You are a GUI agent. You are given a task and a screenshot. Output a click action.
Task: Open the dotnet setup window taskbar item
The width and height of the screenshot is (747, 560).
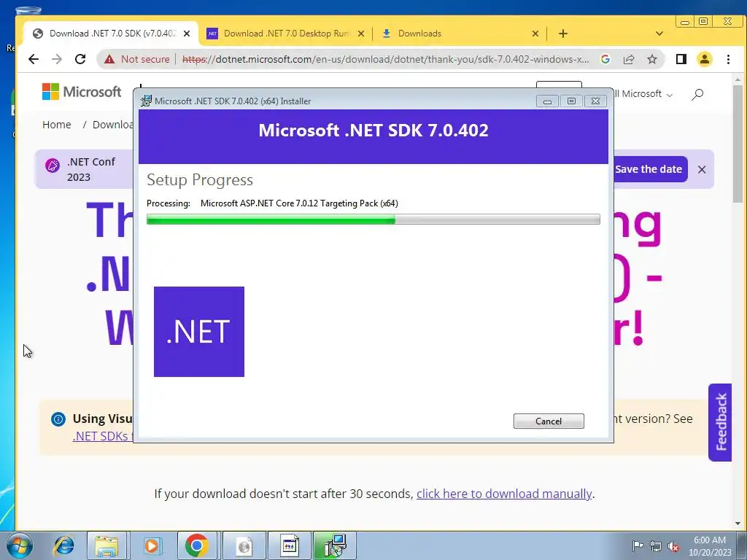tap(289, 545)
